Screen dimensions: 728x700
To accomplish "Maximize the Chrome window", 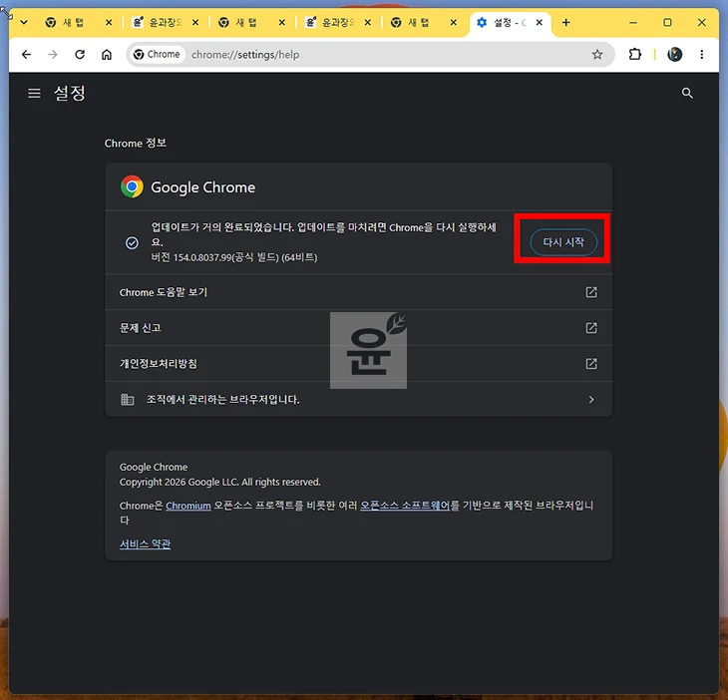I will [x=667, y=22].
